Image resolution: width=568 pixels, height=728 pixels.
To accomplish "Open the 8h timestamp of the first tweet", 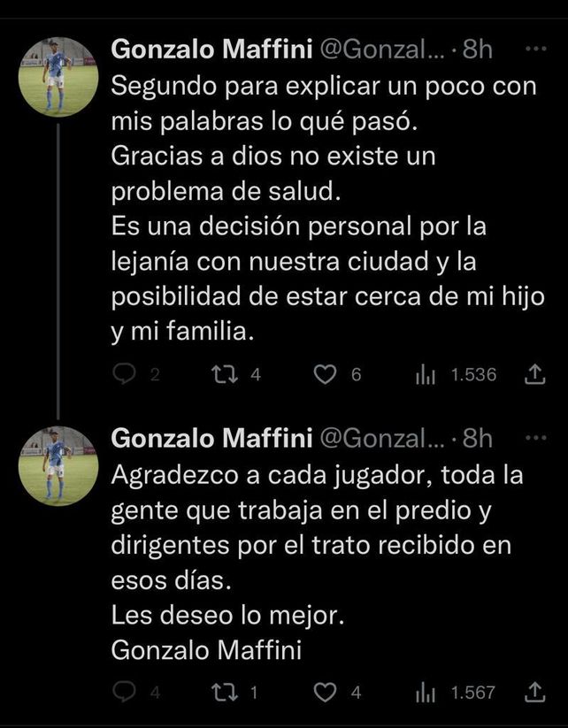I will coord(478,50).
